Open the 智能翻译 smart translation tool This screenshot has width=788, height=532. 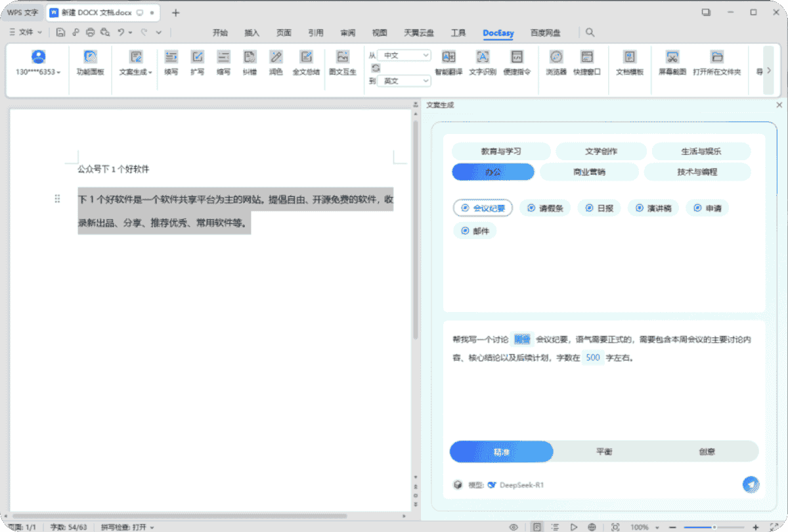click(x=449, y=62)
